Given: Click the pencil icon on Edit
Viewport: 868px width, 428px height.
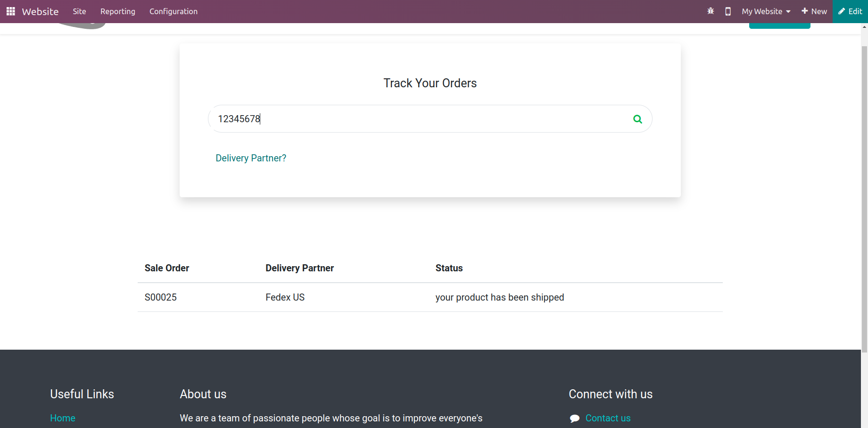Looking at the screenshot, I should tap(842, 11).
